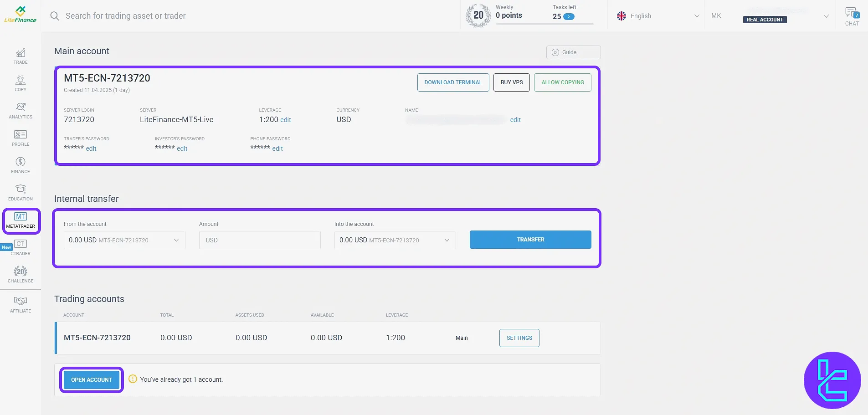Screen dimensions: 868x415
Task: Open the Into the account dropdown
Action: 395,240
